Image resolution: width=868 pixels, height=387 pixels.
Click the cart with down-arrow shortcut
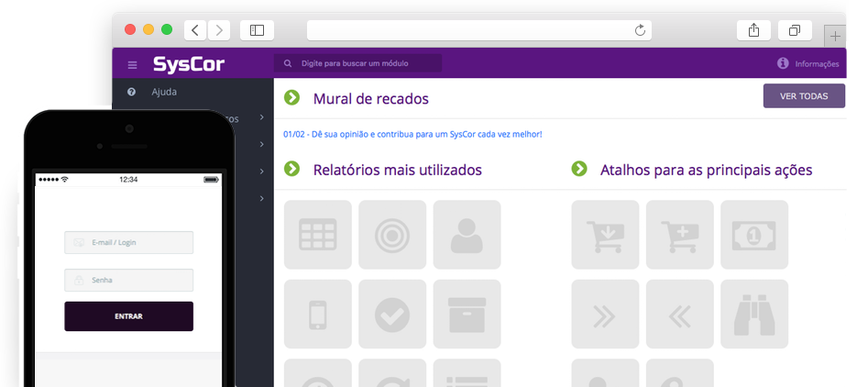click(x=605, y=235)
